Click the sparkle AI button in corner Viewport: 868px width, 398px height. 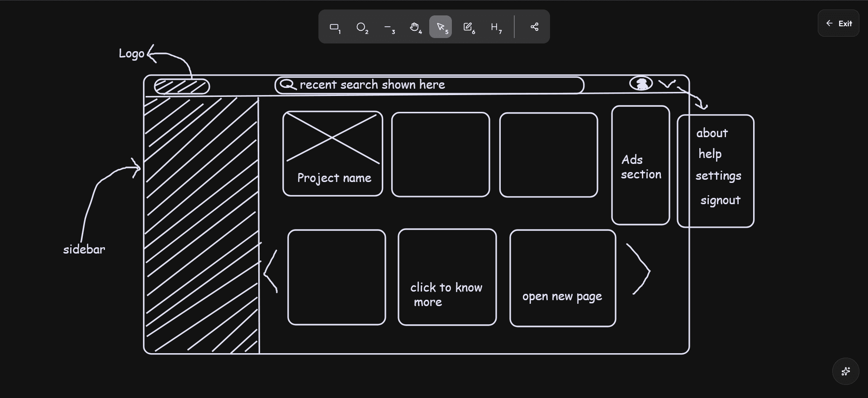[845, 371]
